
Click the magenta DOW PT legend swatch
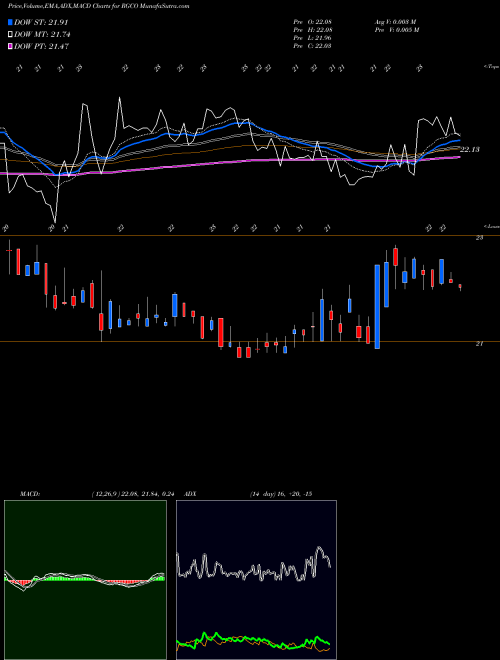(x=11, y=46)
